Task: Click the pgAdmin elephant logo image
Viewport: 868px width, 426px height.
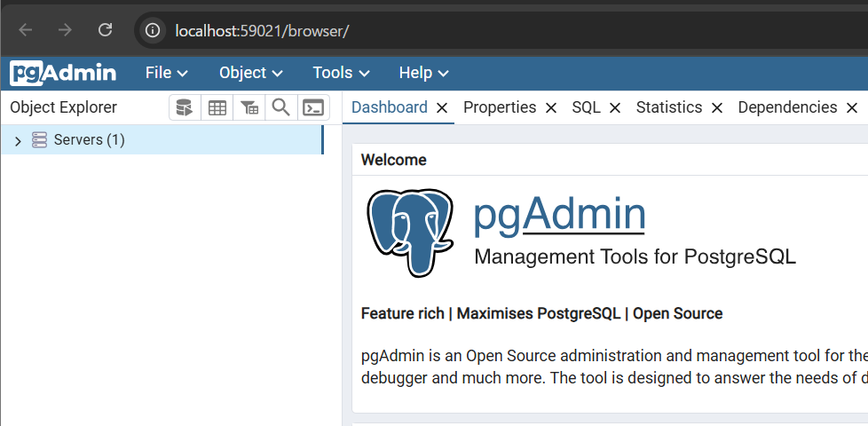Action: click(x=410, y=233)
